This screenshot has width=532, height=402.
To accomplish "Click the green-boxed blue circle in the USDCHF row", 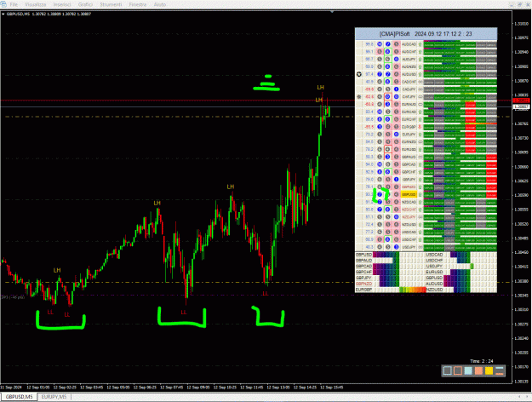I will (x=388, y=239).
